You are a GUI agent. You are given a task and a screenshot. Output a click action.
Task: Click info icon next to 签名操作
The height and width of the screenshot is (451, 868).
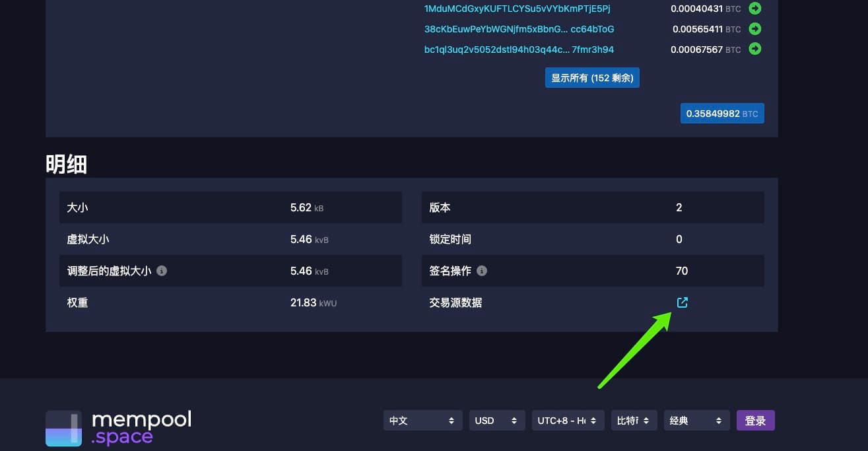(482, 271)
